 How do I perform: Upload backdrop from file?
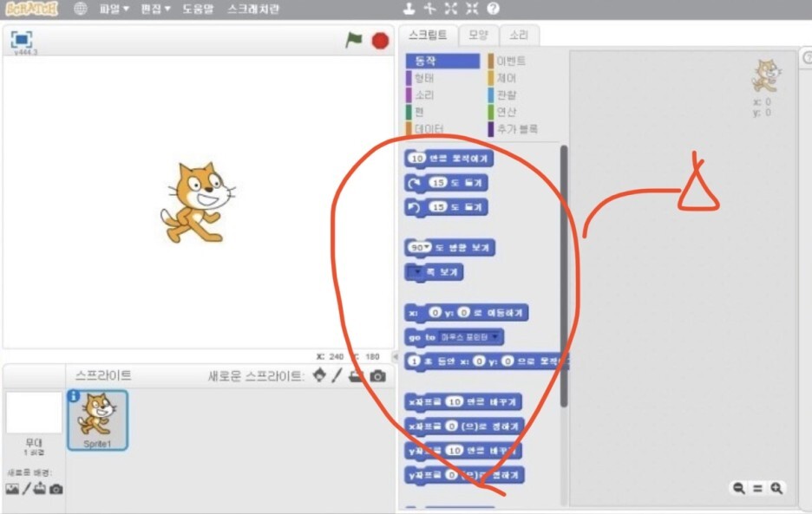[40, 488]
